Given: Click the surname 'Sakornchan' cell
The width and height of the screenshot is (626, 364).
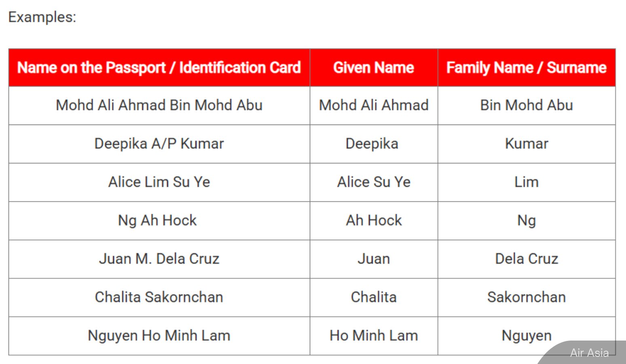Looking at the screenshot, I should (527, 298).
